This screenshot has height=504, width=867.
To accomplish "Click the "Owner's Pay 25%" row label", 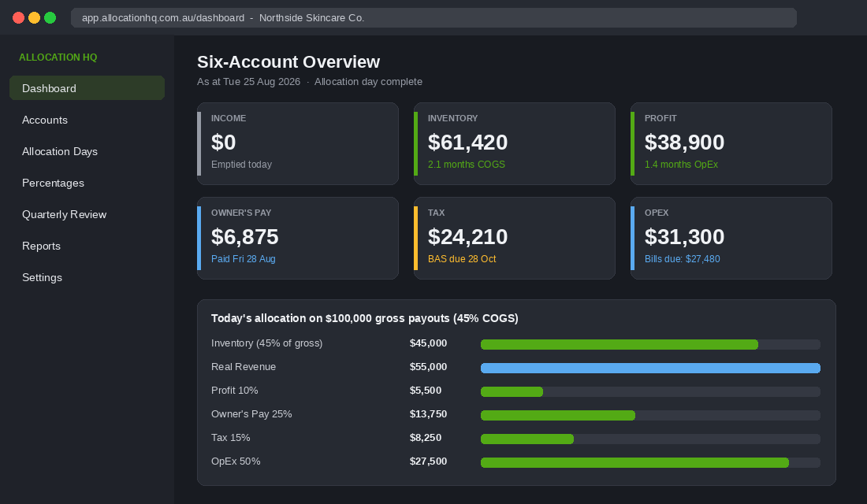I will click(251, 414).
